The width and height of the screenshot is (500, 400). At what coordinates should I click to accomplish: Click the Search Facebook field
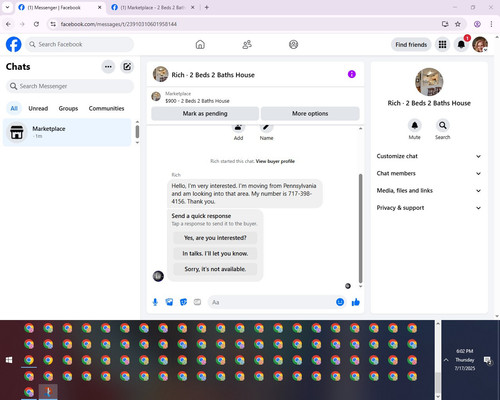click(80, 44)
